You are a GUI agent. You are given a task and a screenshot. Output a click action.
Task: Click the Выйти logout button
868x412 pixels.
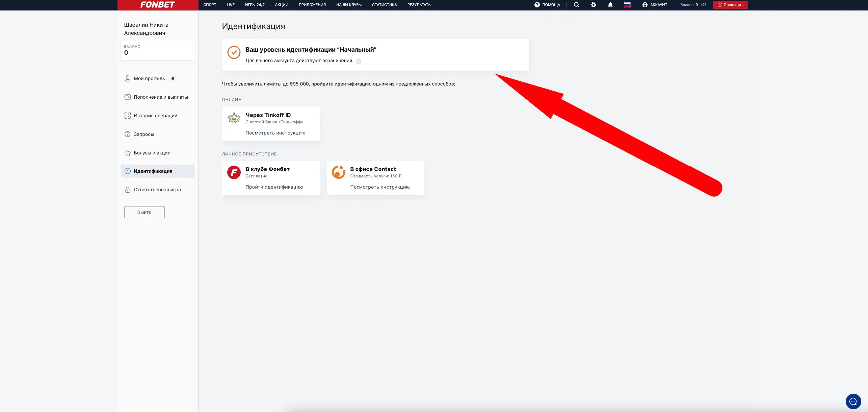click(x=144, y=212)
